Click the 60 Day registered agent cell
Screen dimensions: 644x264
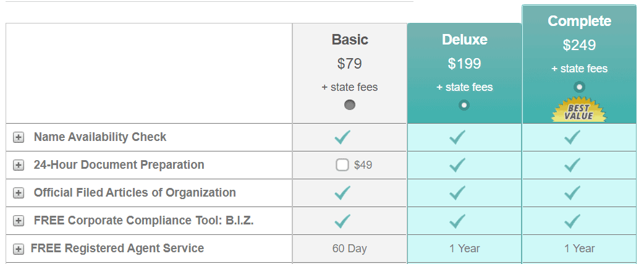[350, 249]
